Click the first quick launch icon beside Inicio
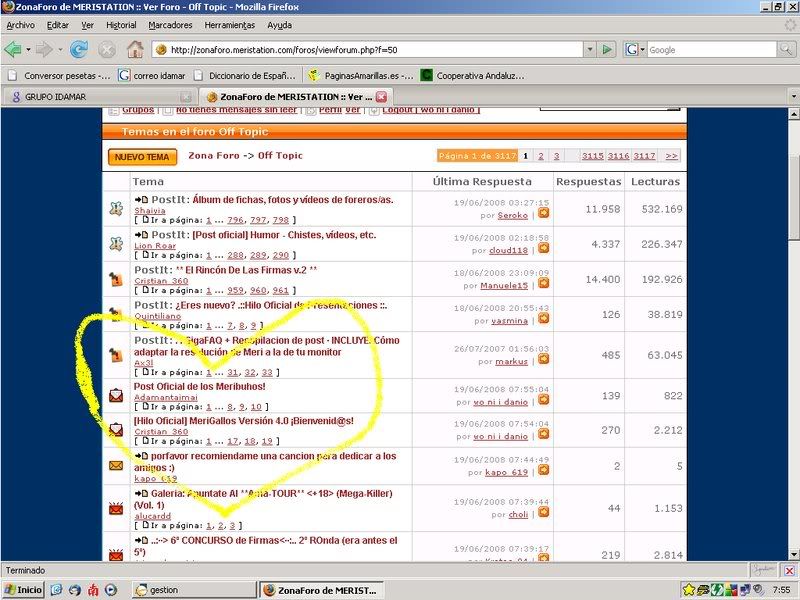 coord(56,590)
